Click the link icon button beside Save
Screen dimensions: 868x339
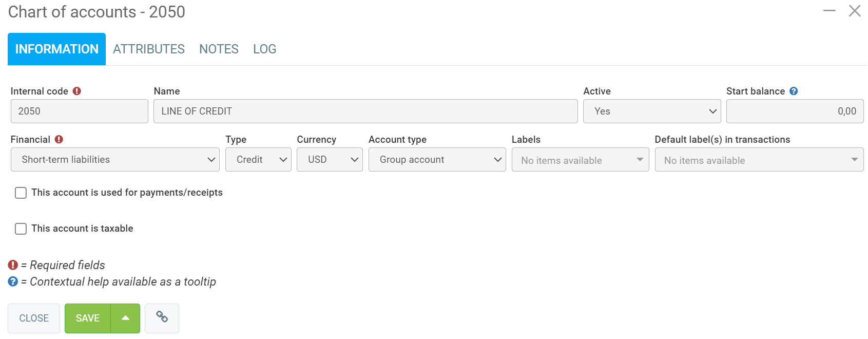point(162,318)
